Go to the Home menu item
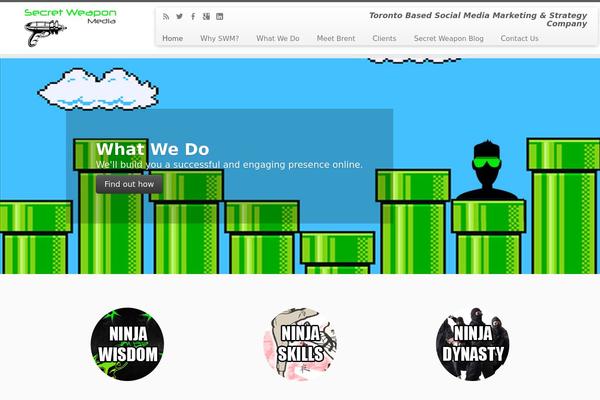600x400 pixels. (x=173, y=38)
